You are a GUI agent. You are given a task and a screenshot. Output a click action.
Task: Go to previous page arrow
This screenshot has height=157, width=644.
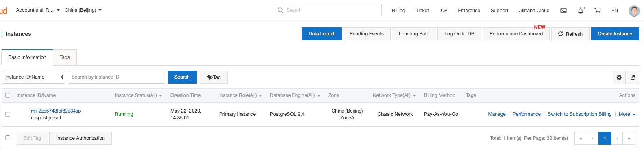[x=593, y=139]
